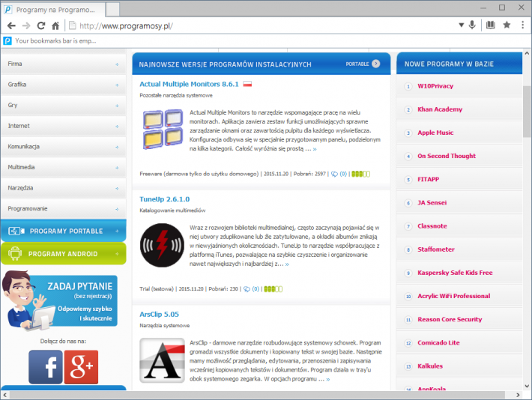Open the ArsClip 5.05 title link

[159, 314]
